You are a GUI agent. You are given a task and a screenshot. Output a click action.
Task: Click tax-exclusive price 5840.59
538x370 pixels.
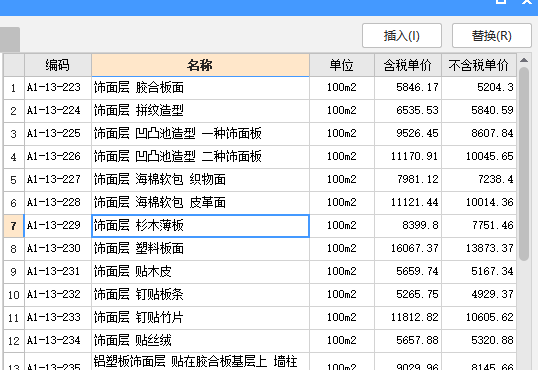tap(479, 111)
